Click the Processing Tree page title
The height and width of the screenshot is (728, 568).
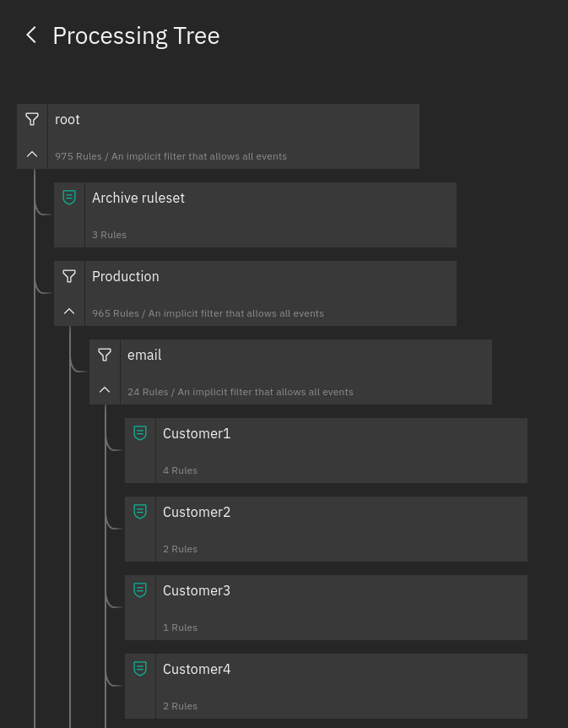point(136,35)
